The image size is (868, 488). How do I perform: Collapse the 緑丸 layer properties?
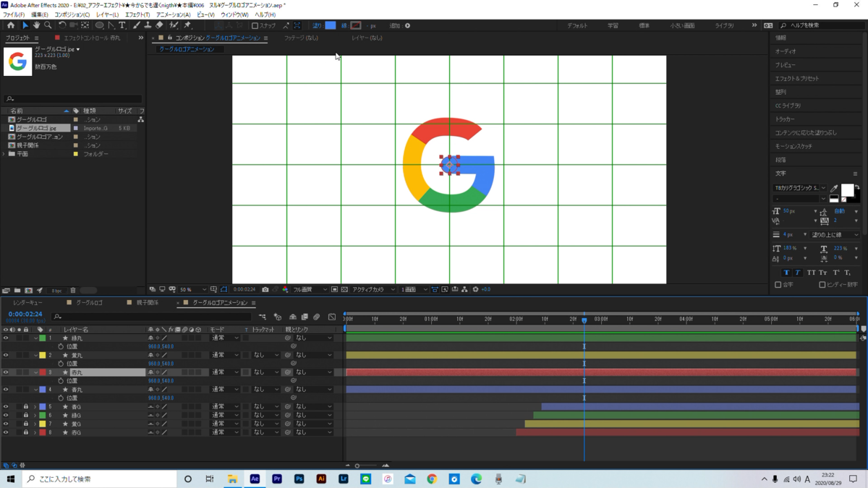click(35, 338)
